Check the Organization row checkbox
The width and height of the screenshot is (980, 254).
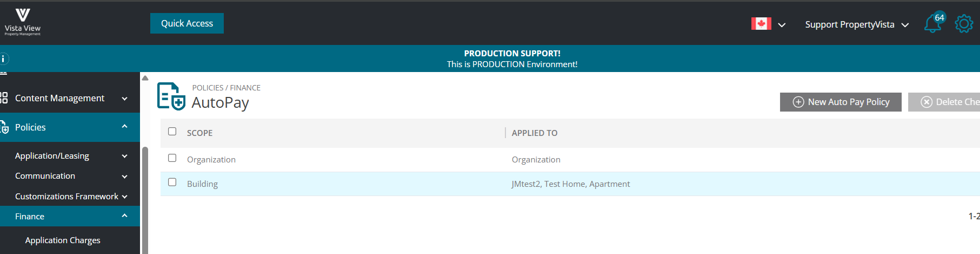click(x=172, y=158)
